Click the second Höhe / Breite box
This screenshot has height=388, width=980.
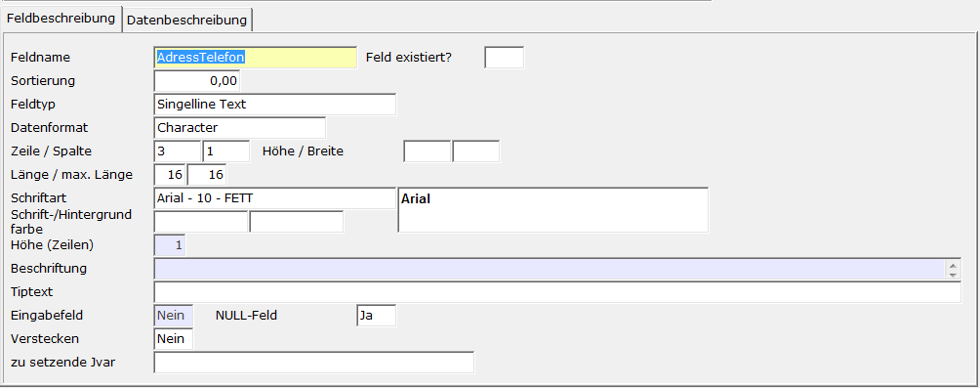pos(476,151)
